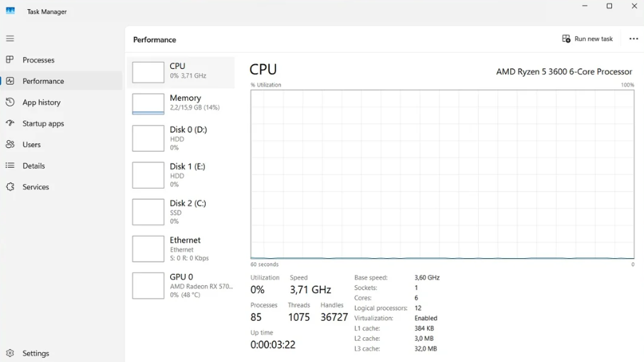The image size is (644, 362).
Task: View GPU 0 Radeon performance
Action: pos(182,285)
